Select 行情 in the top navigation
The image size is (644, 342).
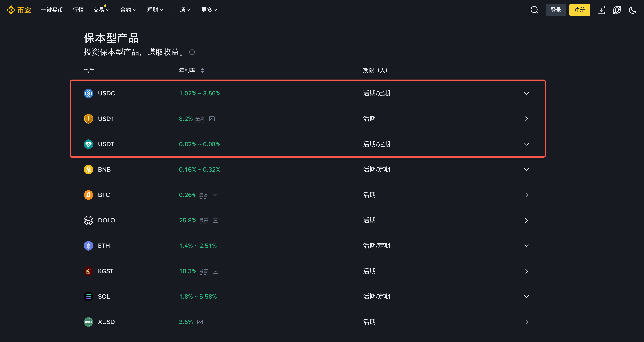(x=78, y=10)
